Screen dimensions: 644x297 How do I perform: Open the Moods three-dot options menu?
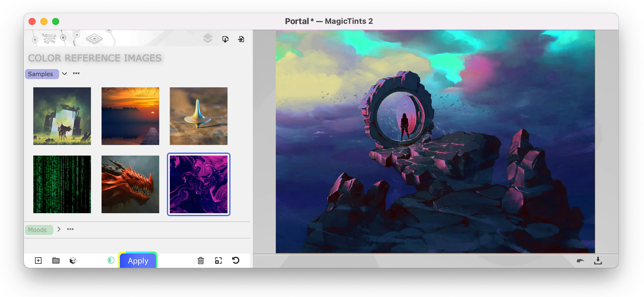(x=70, y=229)
